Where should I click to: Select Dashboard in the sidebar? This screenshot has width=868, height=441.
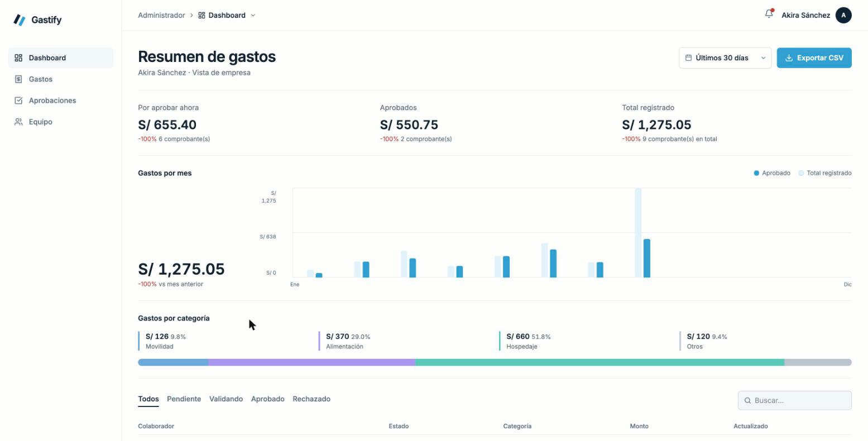(x=61, y=58)
